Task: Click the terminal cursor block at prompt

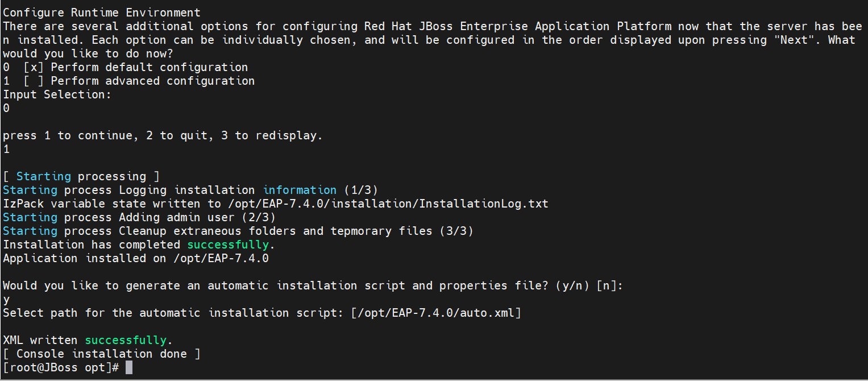Action: [x=129, y=368]
